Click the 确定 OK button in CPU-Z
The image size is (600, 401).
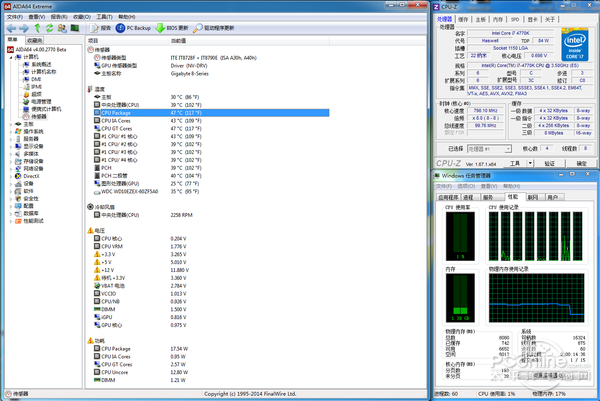click(x=580, y=162)
